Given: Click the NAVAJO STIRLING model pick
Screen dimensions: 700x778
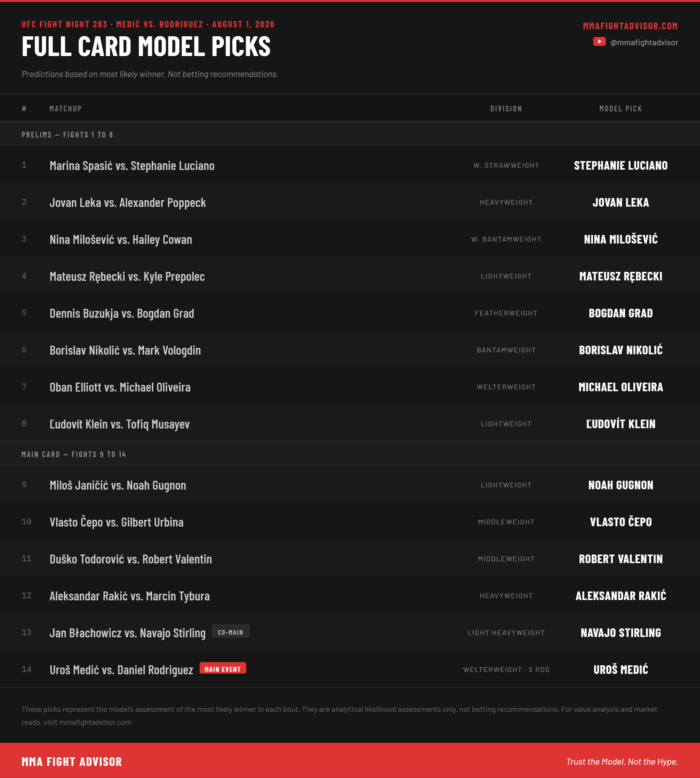Looking at the screenshot, I should tap(620, 633).
